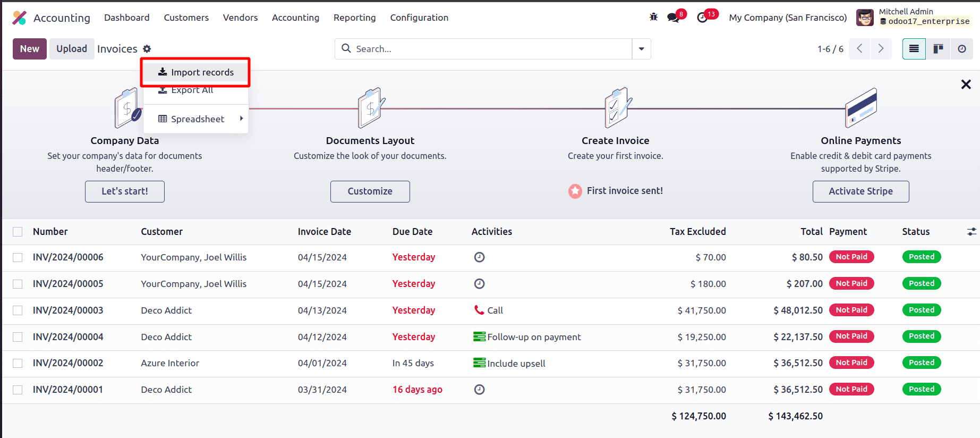Select checkbox for INV/2024/00001
Screen dimensions: 980x438
pos(18,390)
